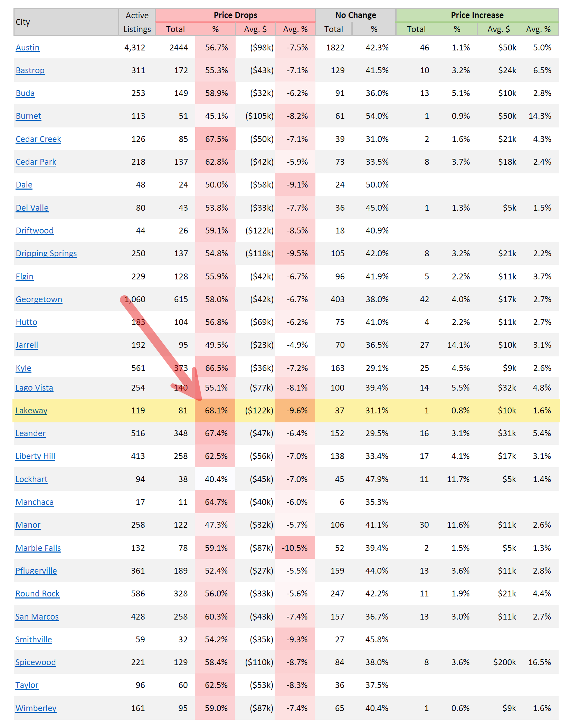Open the Bastrop city link
569x728 pixels.
[30, 70]
